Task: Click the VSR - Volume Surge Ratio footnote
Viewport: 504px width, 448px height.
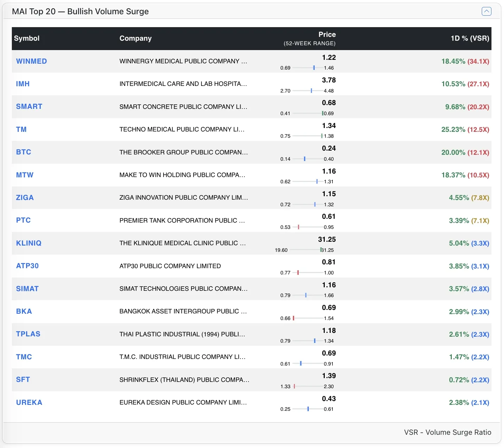Action: [448, 432]
